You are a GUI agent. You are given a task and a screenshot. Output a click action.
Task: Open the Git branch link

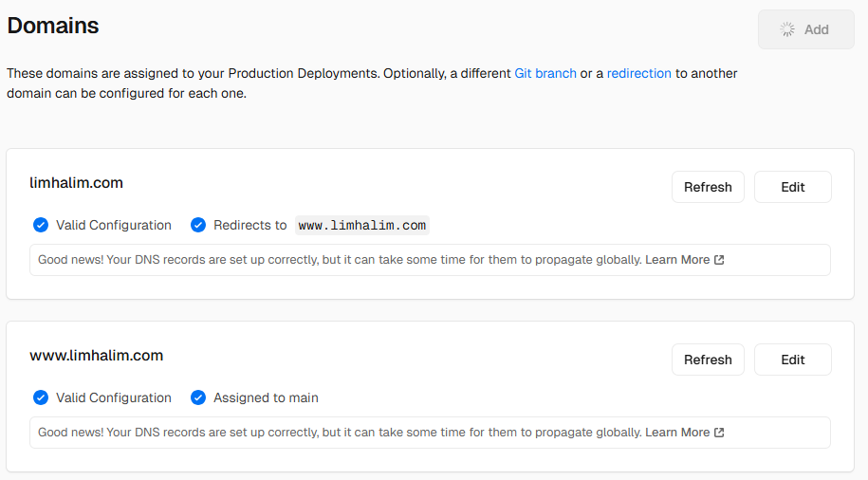pyautogui.click(x=545, y=74)
